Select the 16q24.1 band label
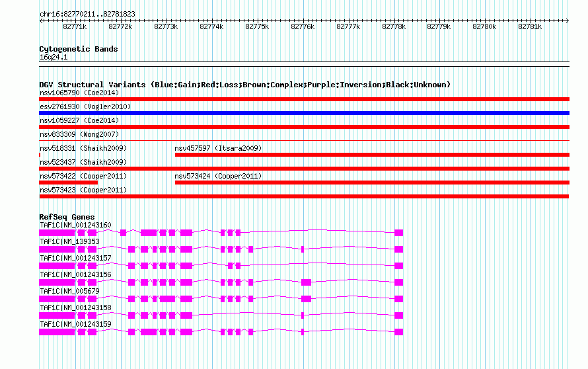This screenshot has width=588, height=369. coord(54,57)
